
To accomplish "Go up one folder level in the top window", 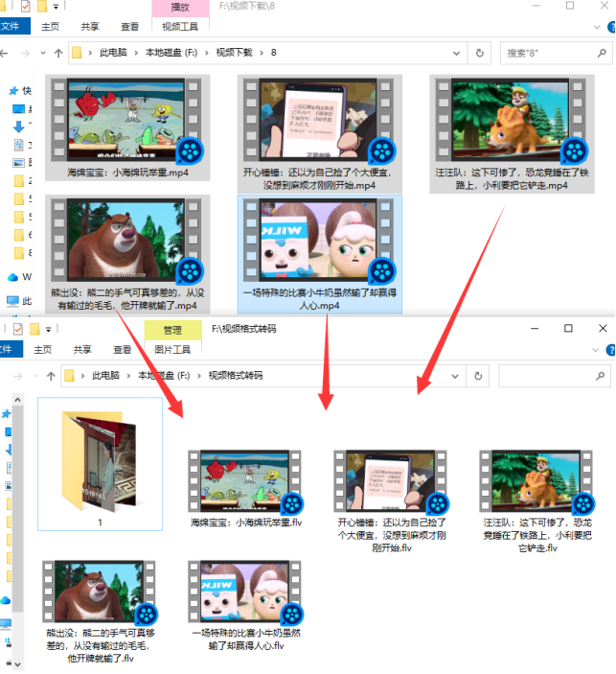I will click(x=58, y=53).
